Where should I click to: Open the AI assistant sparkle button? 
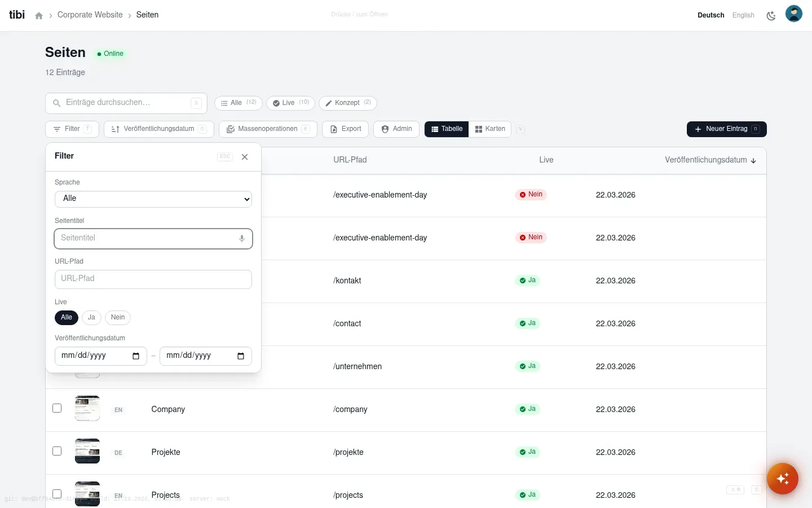(783, 479)
